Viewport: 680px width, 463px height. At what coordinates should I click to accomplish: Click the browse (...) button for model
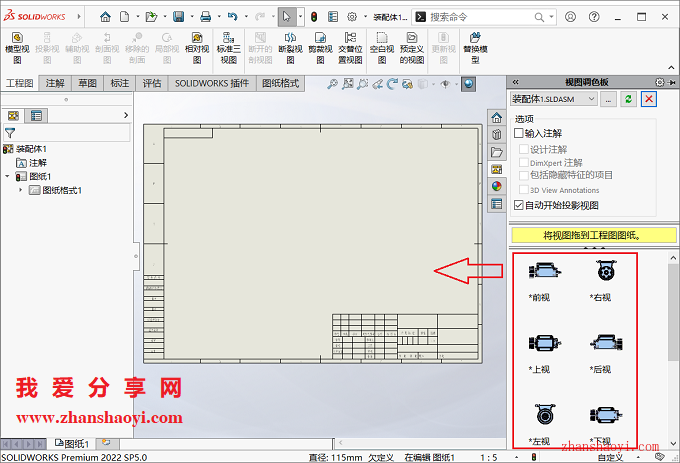[608, 99]
